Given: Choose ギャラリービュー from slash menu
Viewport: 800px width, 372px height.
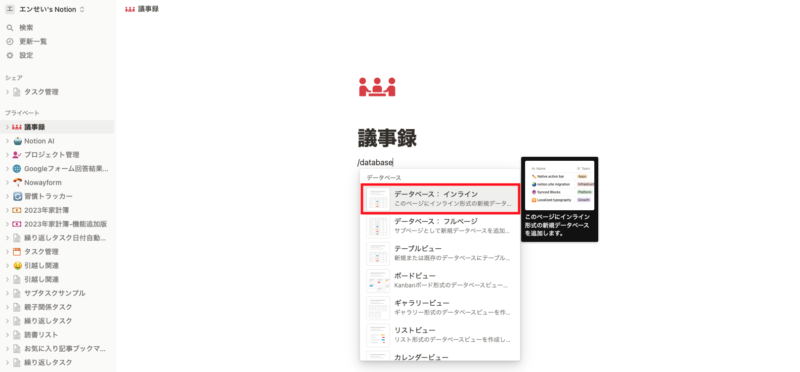Looking at the screenshot, I should tap(440, 307).
